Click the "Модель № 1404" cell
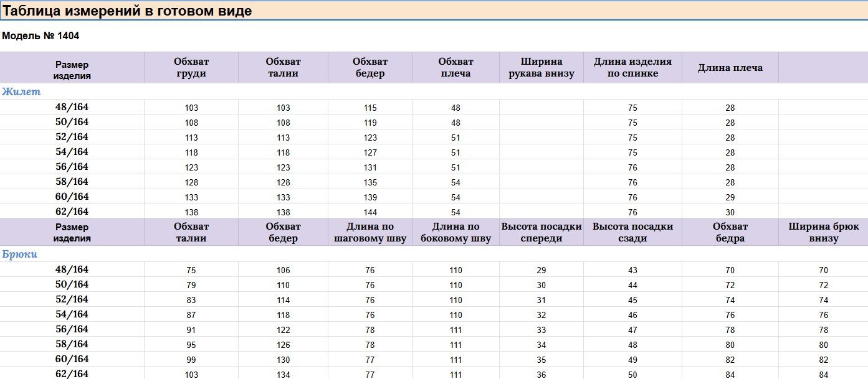The height and width of the screenshot is (379, 868). point(41,36)
